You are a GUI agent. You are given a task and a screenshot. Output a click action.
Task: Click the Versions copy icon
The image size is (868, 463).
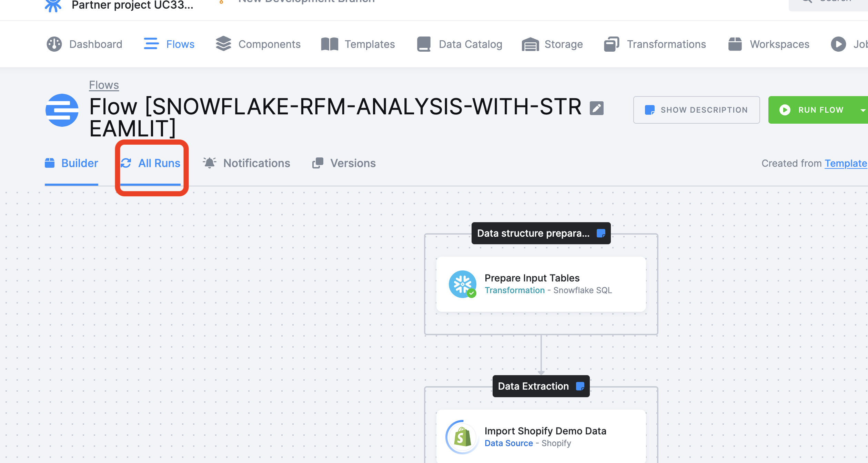(x=318, y=163)
